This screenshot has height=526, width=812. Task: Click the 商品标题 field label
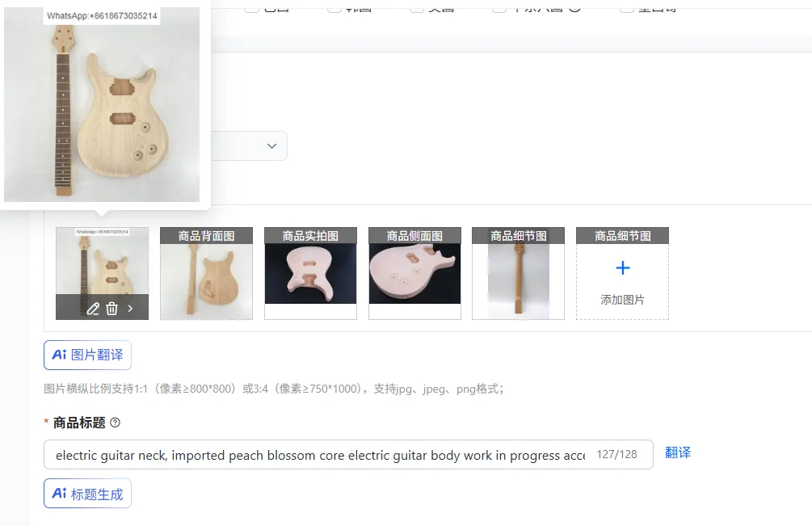click(79, 423)
